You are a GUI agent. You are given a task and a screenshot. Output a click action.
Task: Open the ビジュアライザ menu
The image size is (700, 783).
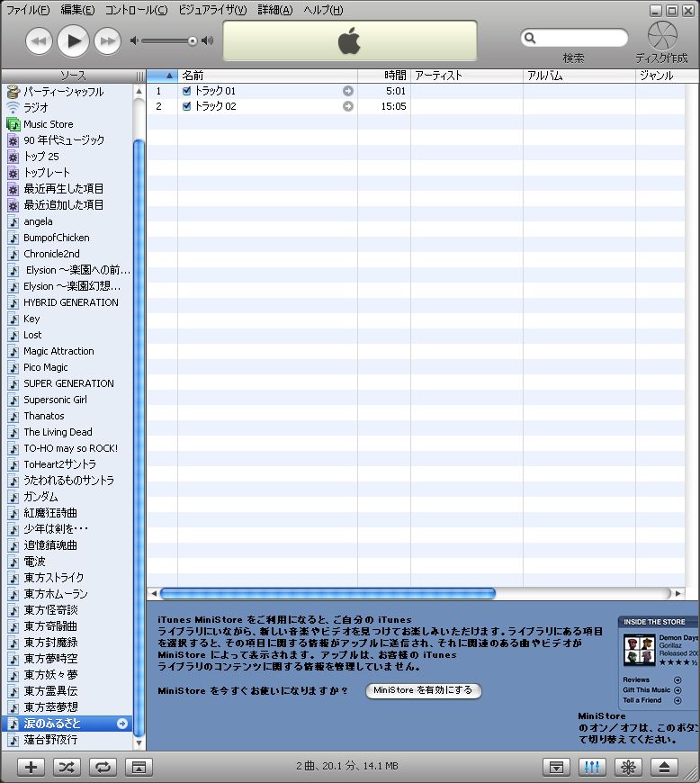(x=212, y=10)
